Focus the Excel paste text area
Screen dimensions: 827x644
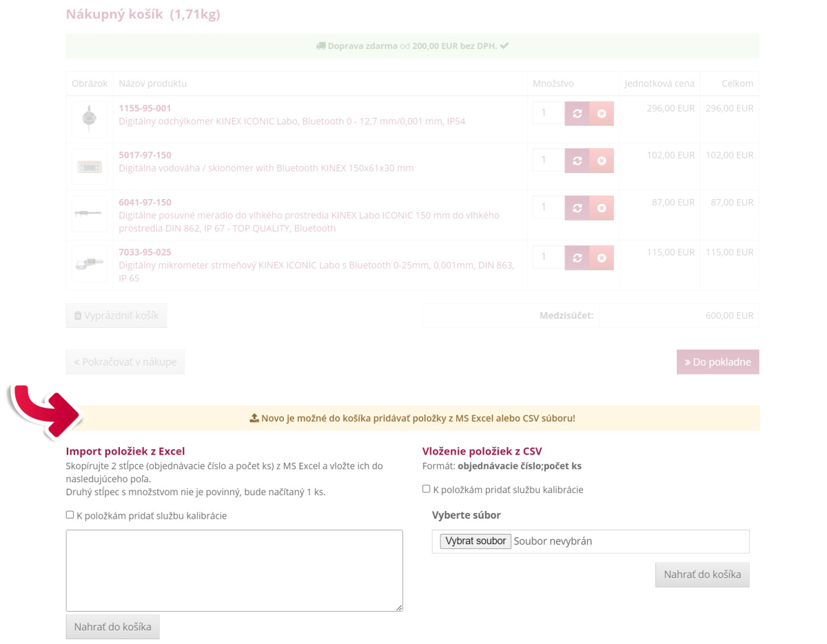(x=234, y=570)
